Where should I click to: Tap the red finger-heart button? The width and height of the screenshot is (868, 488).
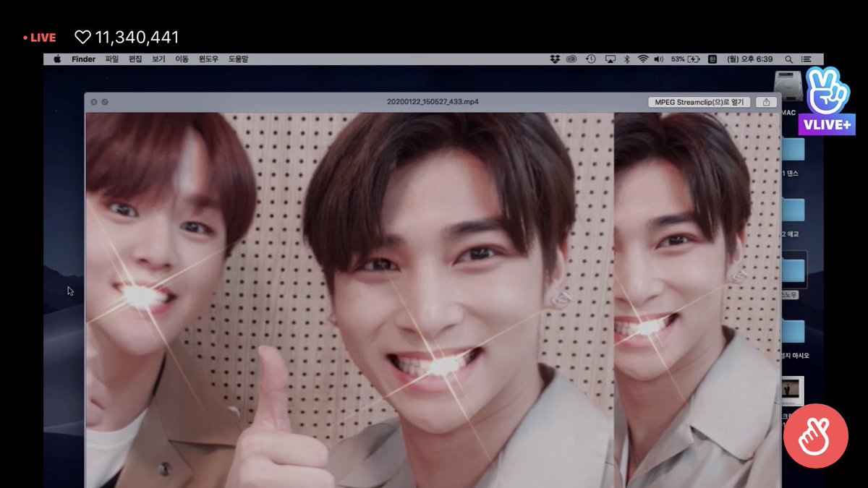815,436
